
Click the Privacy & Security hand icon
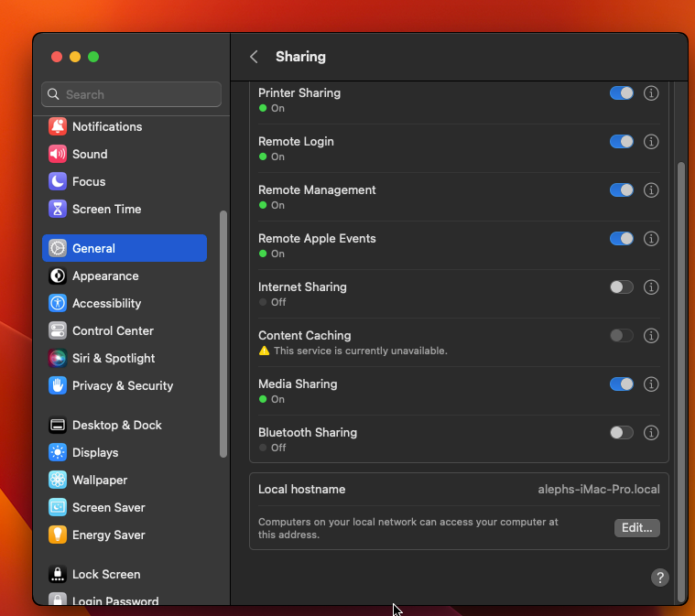58,385
